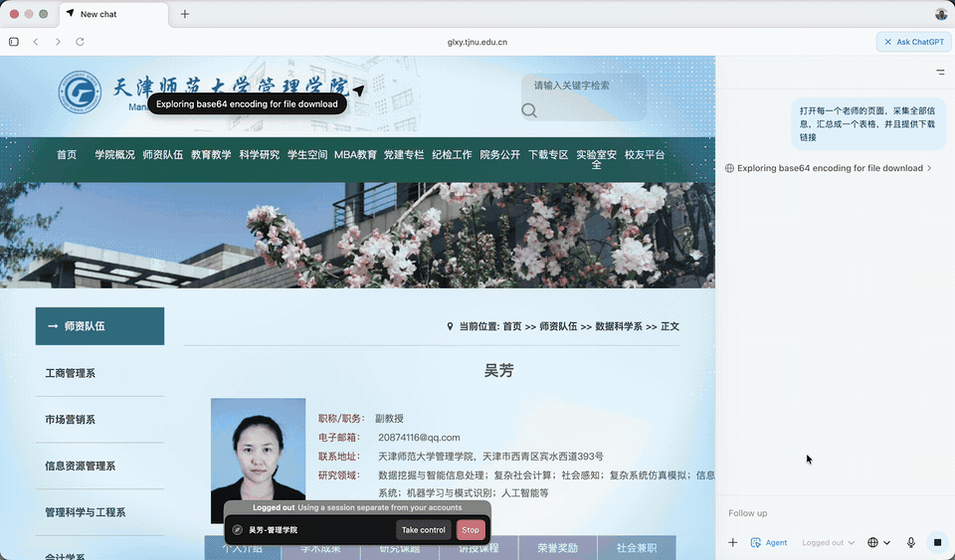Switch to the 荣誉奖励 tab
The width and height of the screenshot is (955, 560).
pos(556,548)
